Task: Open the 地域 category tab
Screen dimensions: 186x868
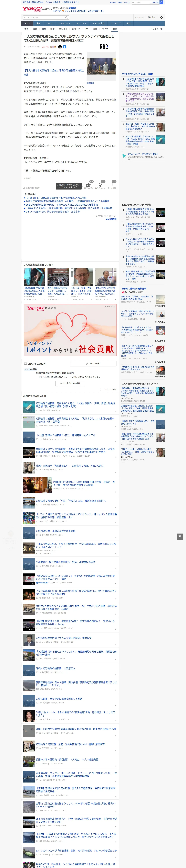Action: tap(114, 29)
